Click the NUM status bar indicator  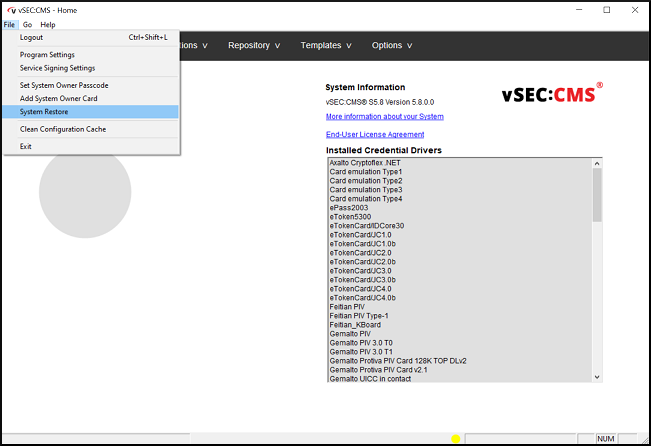point(606,439)
